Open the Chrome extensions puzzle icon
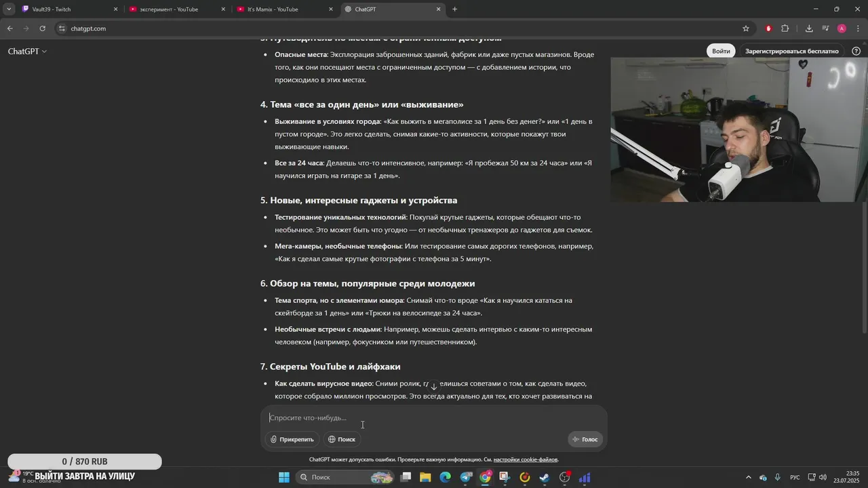Viewport: 868px width, 488px height. pyautogui.click(x=785, y=28)
